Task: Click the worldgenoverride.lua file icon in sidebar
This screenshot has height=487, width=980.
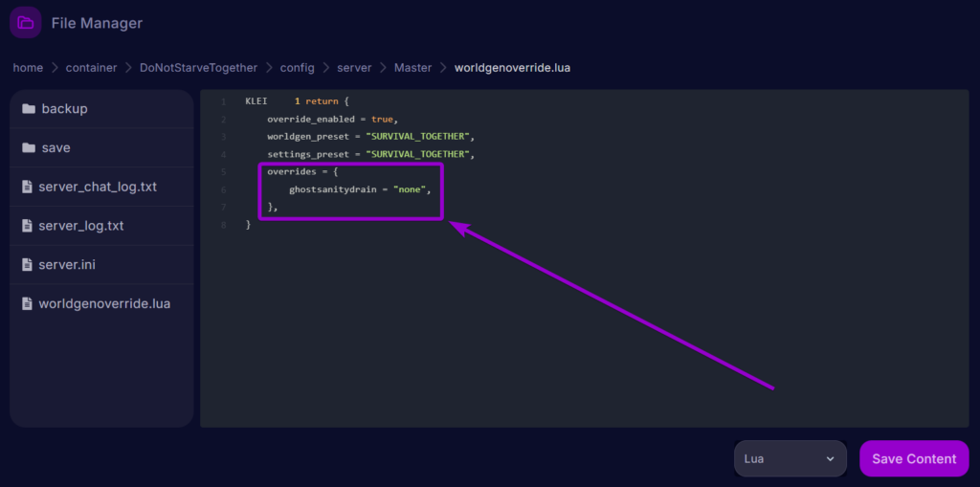Action: pyautogui.click(x=27, y=304)
